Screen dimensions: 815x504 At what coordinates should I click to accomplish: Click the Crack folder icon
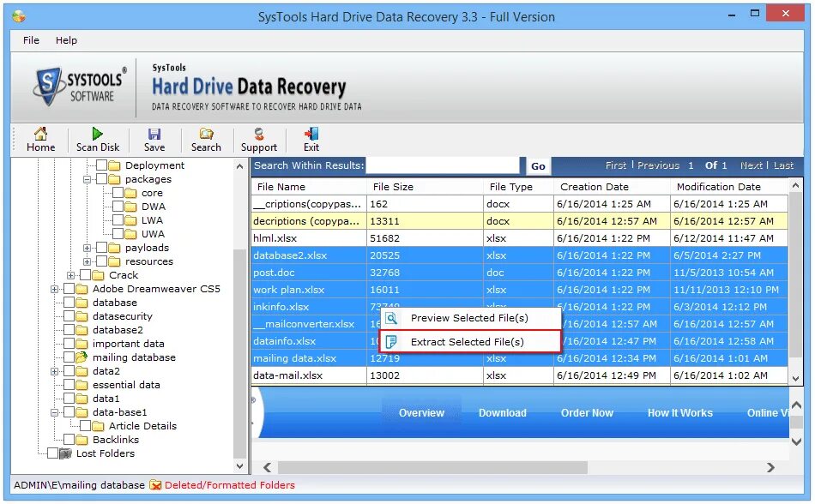point(98,275)
